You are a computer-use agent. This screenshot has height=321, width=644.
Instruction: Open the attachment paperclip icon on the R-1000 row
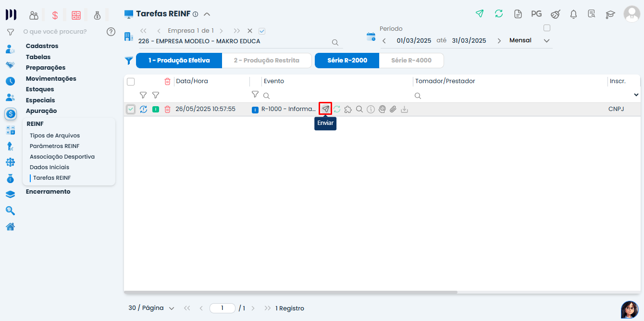tap(393, 109)
